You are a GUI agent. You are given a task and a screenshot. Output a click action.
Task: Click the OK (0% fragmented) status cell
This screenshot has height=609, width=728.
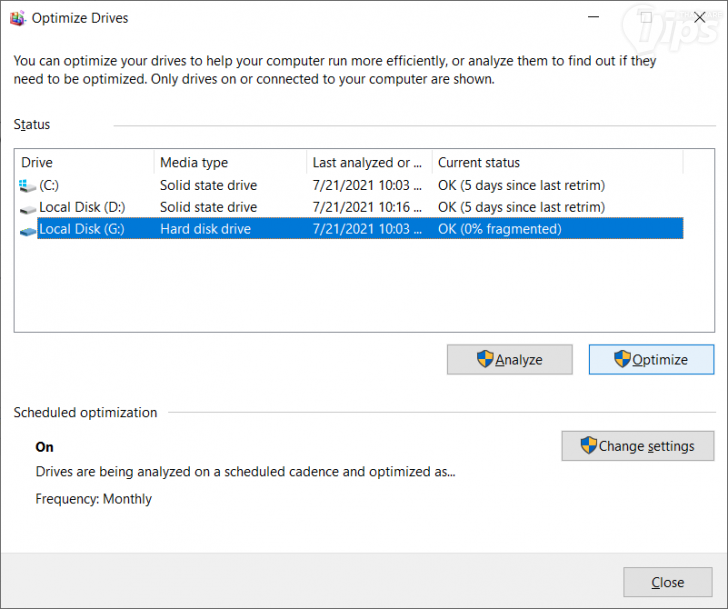click(500, 229)
